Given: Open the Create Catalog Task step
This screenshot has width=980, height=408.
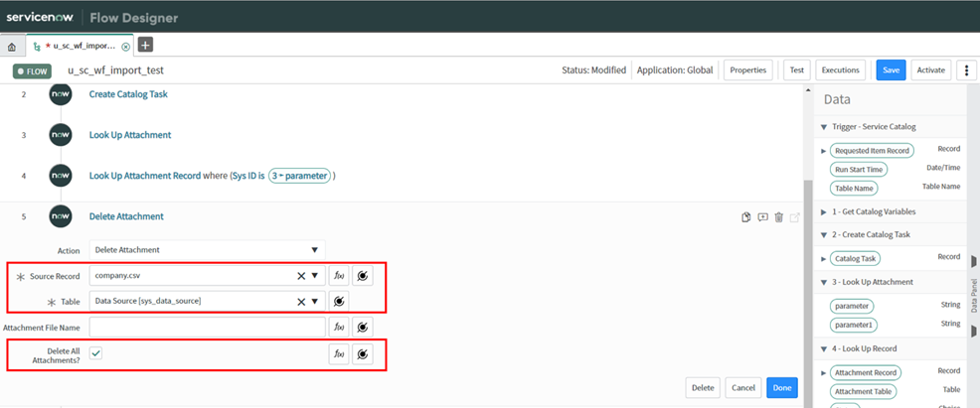Looking at the screenshot, I should pos(128,94).
